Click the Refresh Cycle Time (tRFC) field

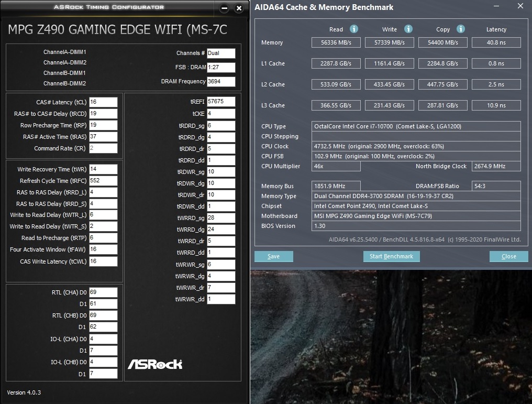coord(103,181)
